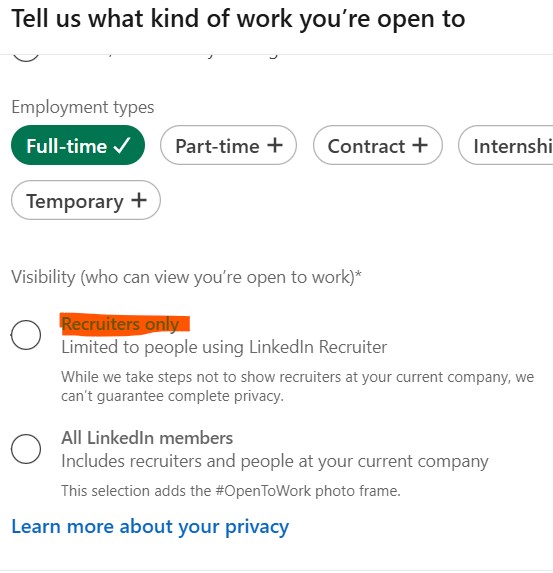
Task: Click the checkmark icon on Full-time
Action: click(x=122, y=145)
